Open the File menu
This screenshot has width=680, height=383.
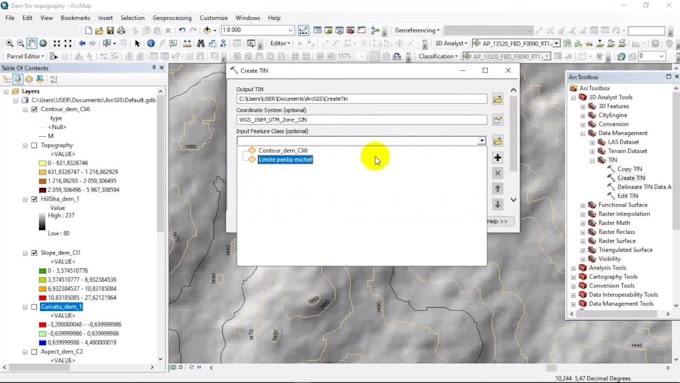pyautogui.click(x=10, y=18)
